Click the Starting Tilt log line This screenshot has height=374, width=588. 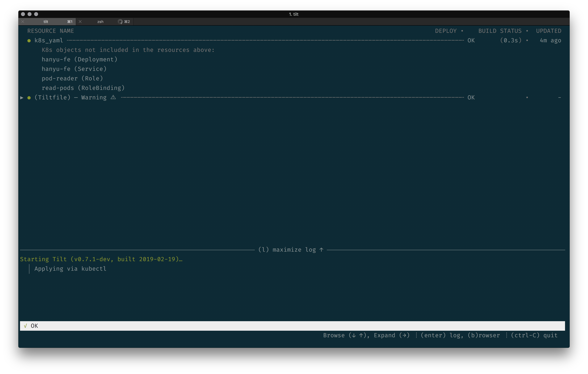pyautogui.click(x=101, y=259)
